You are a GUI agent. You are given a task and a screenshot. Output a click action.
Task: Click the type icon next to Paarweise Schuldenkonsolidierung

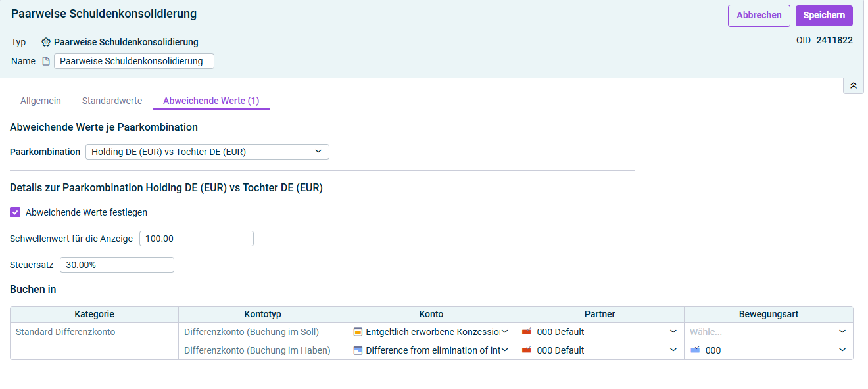(x=46, y=42)
